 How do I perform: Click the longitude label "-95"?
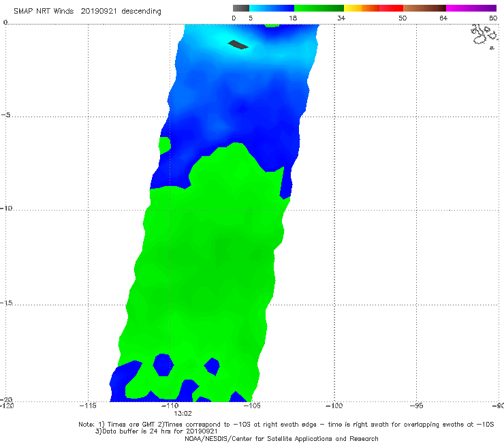[417, 406]
